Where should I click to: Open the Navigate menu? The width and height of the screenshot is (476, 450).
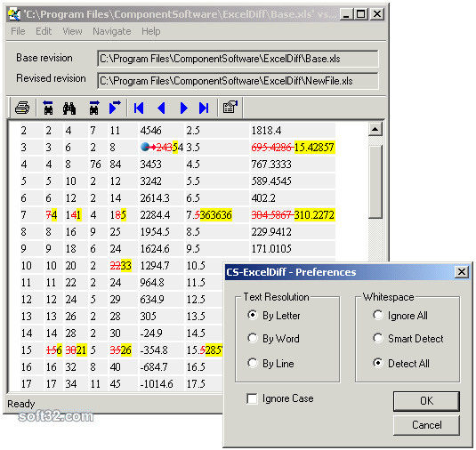(112, 31)
